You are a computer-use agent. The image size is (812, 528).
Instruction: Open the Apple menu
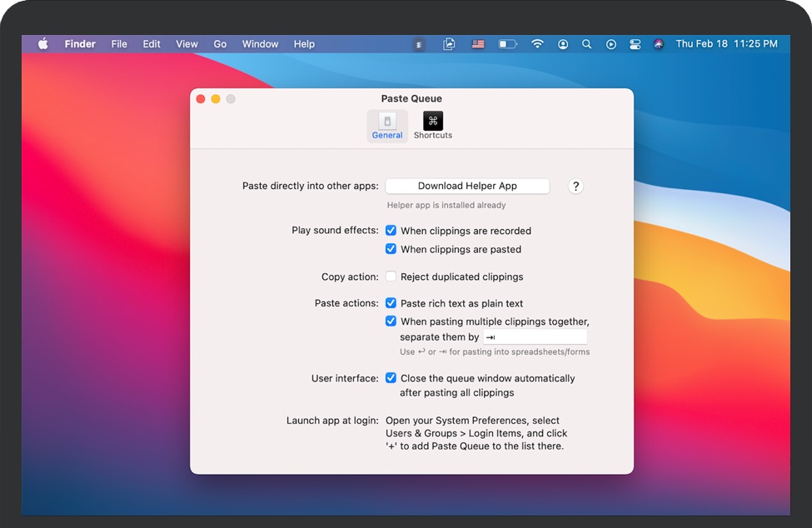pyautogui.click(x=42, y=44)
